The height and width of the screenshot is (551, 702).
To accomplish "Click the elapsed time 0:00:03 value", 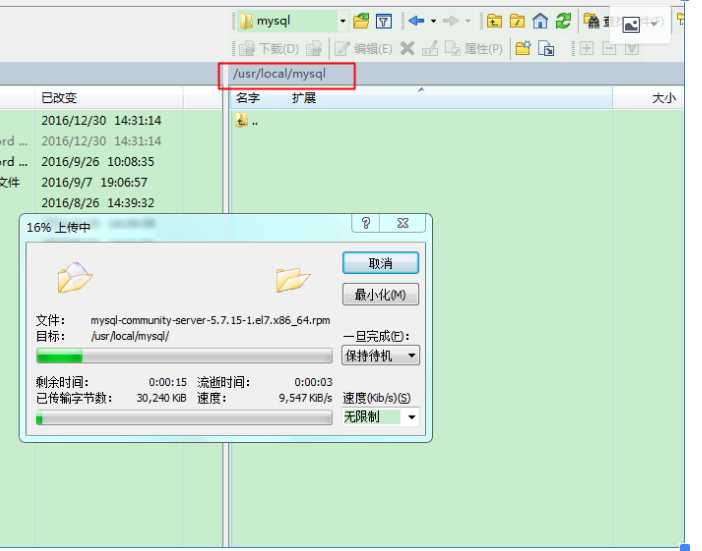I will click(313, 382).
